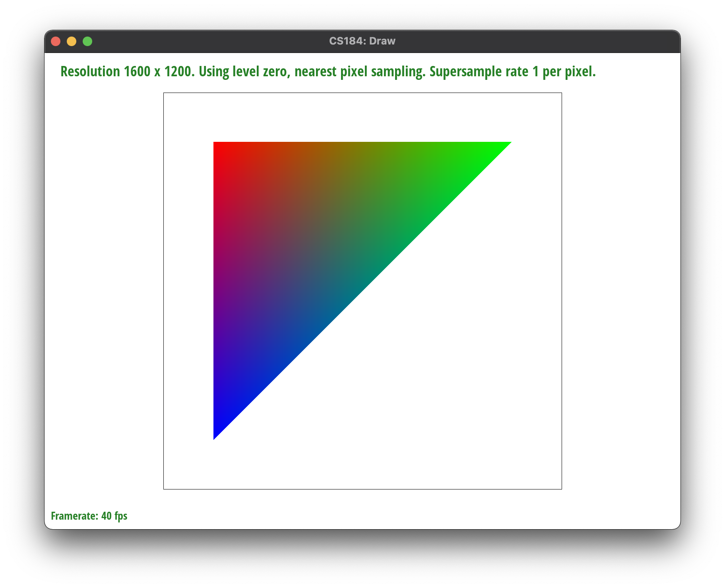Click the "Using level zero" status text
The height and width of the screenshot is (588, 725).
point(244,72)
